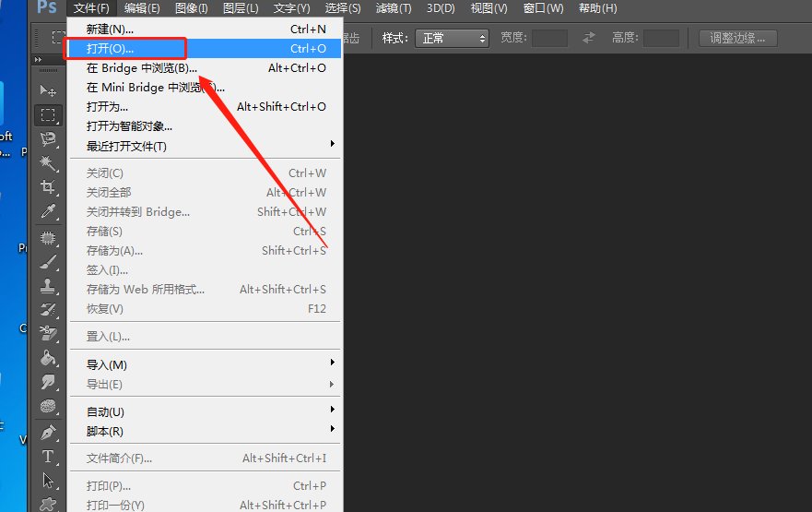Choose 在 Bridge 中浏览(B)... entry

coord(205,68)
